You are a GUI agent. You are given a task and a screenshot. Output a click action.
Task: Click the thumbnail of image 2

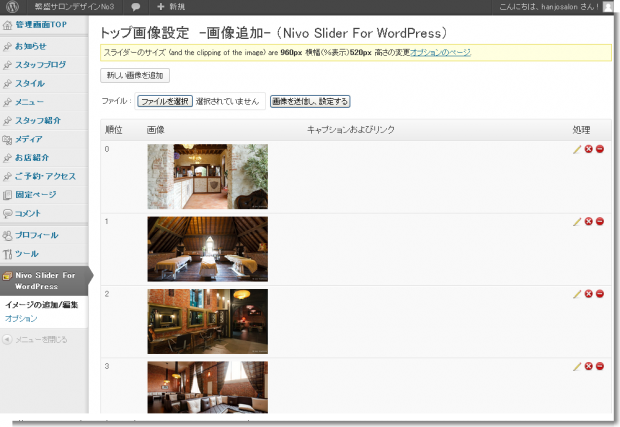(x=207, y=321)
